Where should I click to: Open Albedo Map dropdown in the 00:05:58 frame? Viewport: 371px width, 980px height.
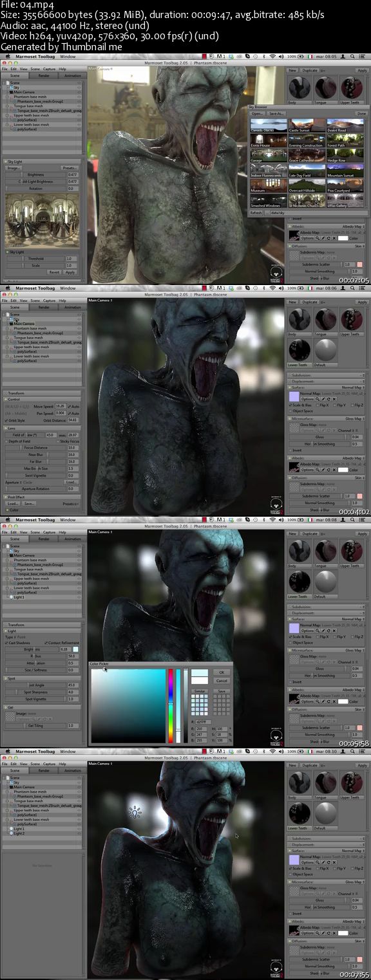pos(354,690)
